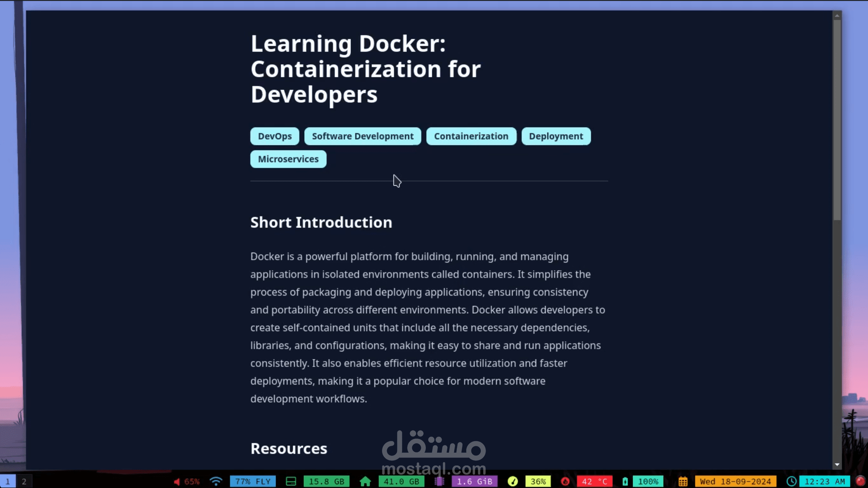This screenshot has height=488, width=868.
Task: Click the paragraph starting 'Docker is a powerful platform'
Action: pyautogui.click(x=428, y=328)
